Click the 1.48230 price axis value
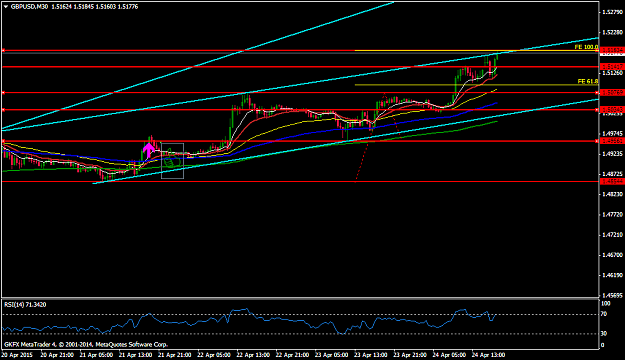Screen dimensions: 625x360 613,194
